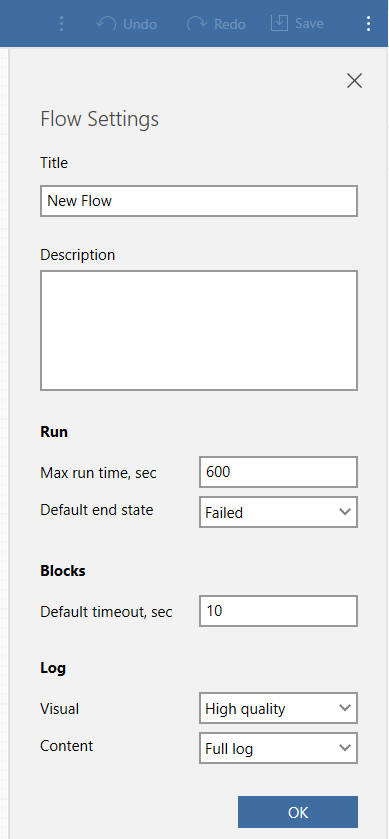Open the Content dropdown showing Full log
This screenshot has width=389, height=839.
click(x=278, y=748)
